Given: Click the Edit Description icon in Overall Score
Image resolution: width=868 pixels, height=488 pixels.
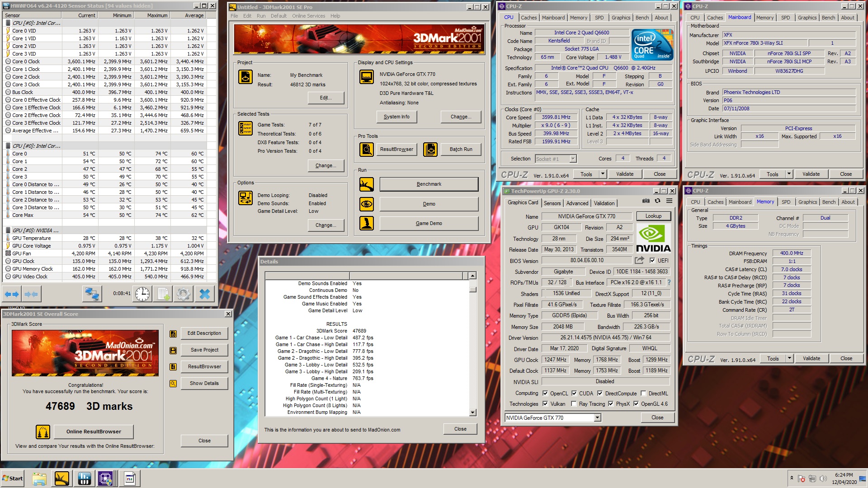Looking at the screenshot, I should (x=173, y=334).
